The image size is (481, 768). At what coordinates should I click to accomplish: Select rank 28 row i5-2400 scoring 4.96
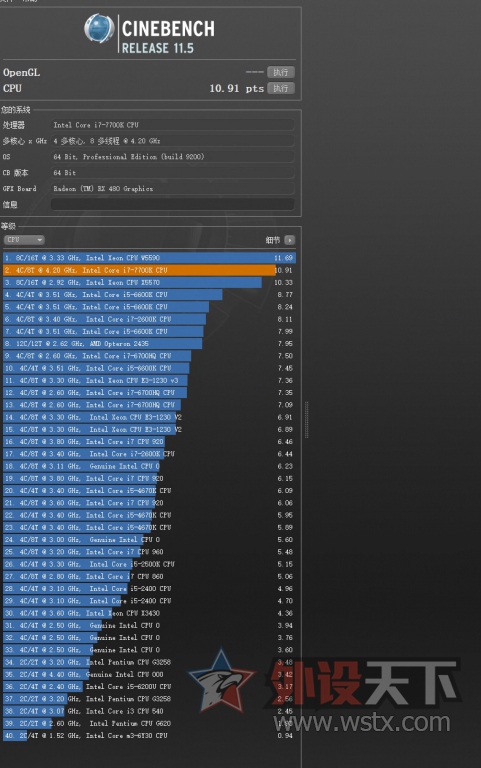click(149, 588)
